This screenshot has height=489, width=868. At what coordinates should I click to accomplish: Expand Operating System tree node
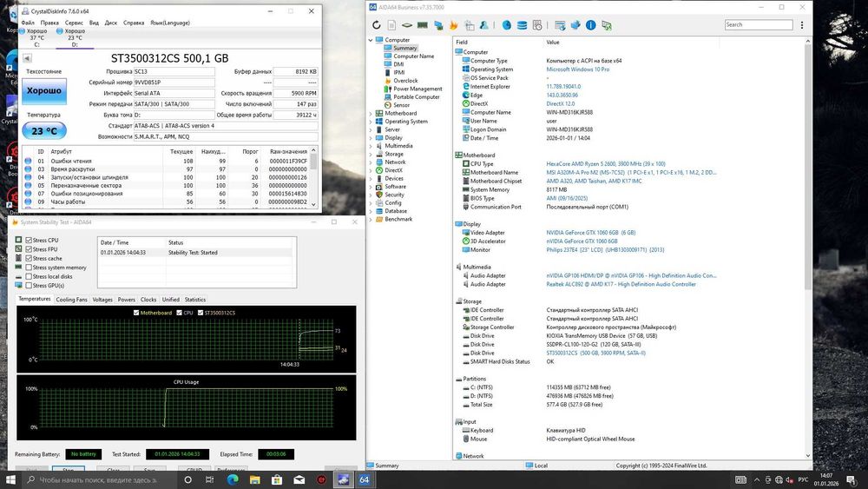tap(371, 122)
